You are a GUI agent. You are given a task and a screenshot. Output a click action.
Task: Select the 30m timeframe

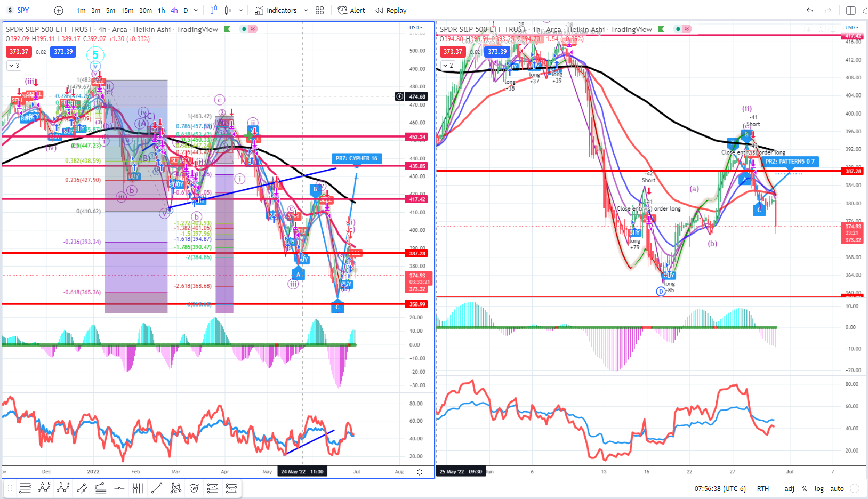point(146,10)
